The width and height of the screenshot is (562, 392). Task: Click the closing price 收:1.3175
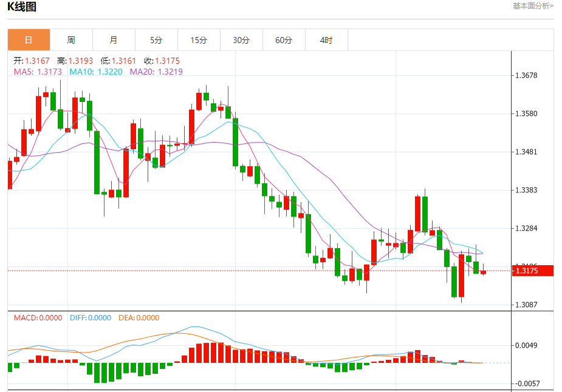pos(162,61)
